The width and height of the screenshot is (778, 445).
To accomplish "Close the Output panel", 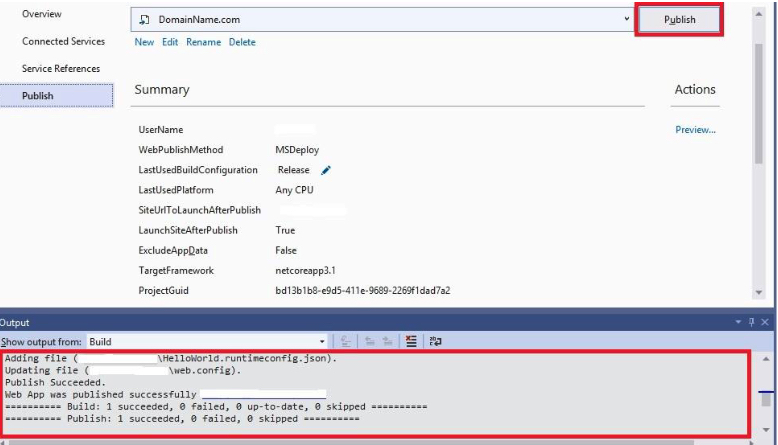I will point(765,322).
